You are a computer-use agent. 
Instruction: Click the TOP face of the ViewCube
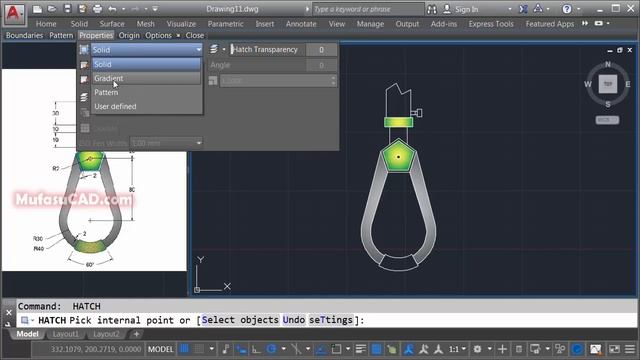(x=608, y=84)
